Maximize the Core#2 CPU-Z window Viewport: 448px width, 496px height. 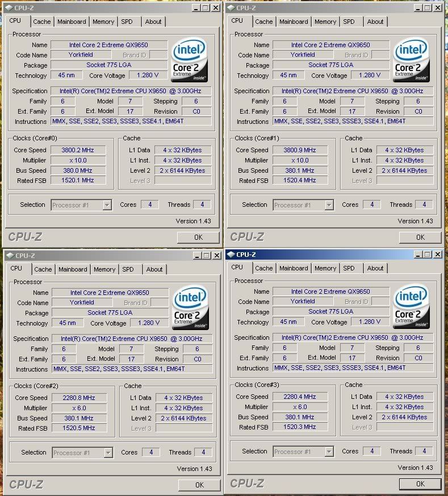point(207,256)
